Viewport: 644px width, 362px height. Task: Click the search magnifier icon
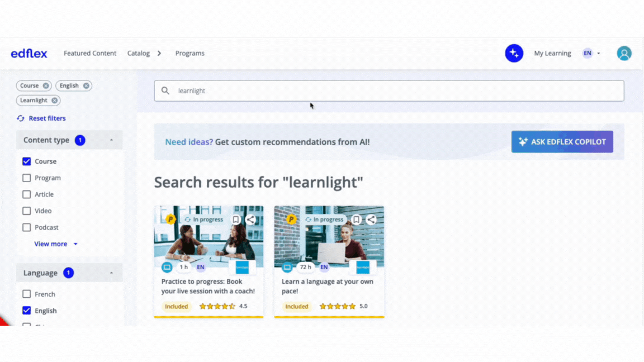[x=165, y=90]
